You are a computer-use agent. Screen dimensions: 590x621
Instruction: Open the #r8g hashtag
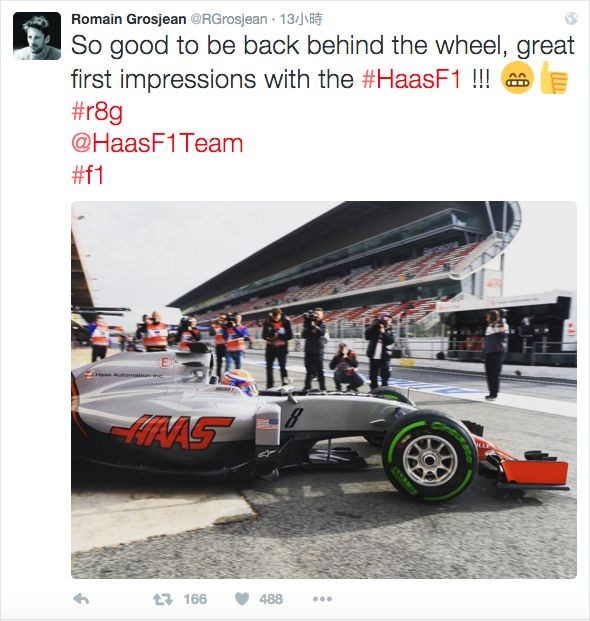[x=97, y=111]
